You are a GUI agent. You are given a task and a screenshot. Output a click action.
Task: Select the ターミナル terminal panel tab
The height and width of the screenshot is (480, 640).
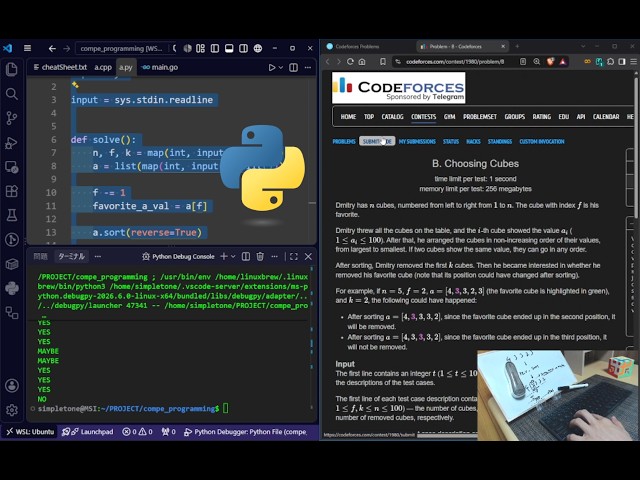pyautogui.click(x=71, y=256)
